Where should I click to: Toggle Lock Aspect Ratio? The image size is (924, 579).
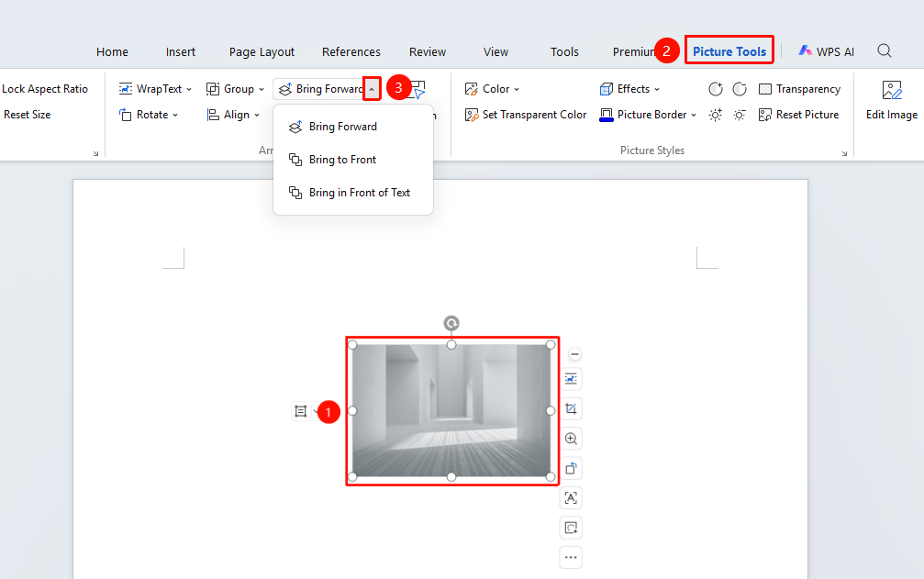click(45, 89)
